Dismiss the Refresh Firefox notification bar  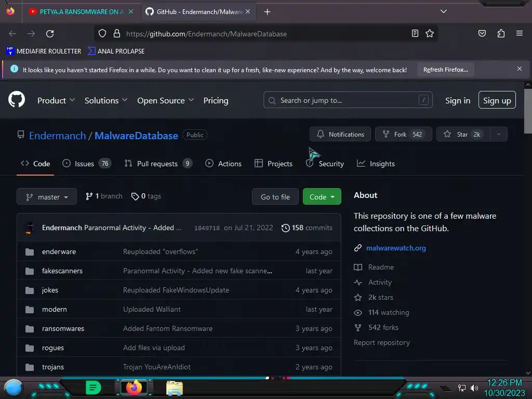[519, 69]
